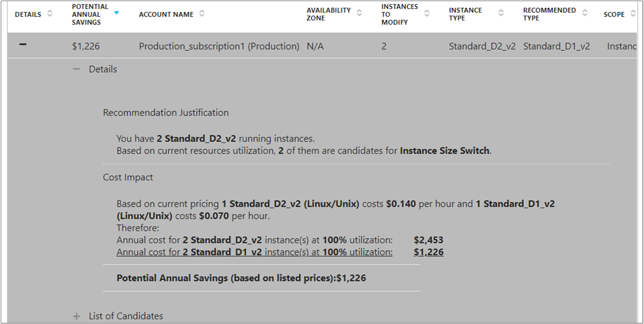Click the Availability Zone column header
Viewport: 644px width, 324px height.
pyautogui.click(x=329, y=14)
